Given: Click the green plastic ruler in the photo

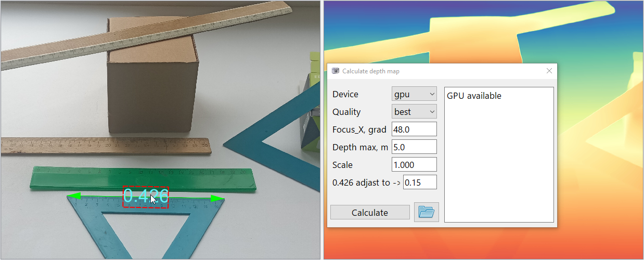Looking at the screenshot, I should tap(140, 177).
